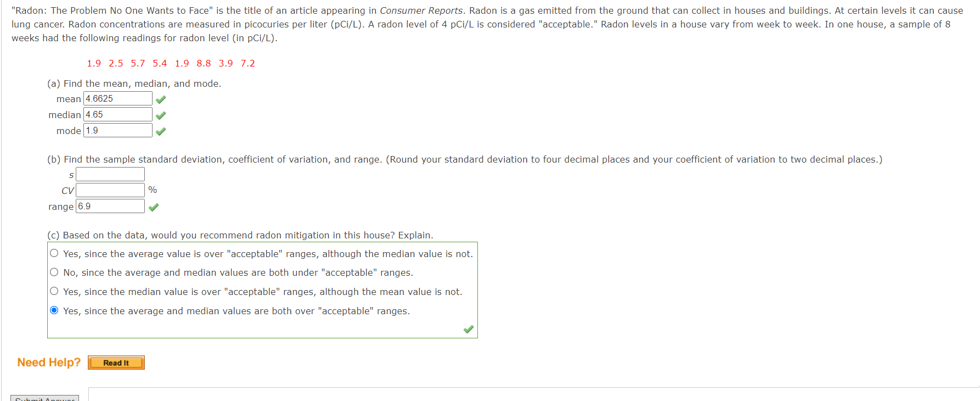Click the green checkmark beside median
980x401 pixels.
[161, 115]
